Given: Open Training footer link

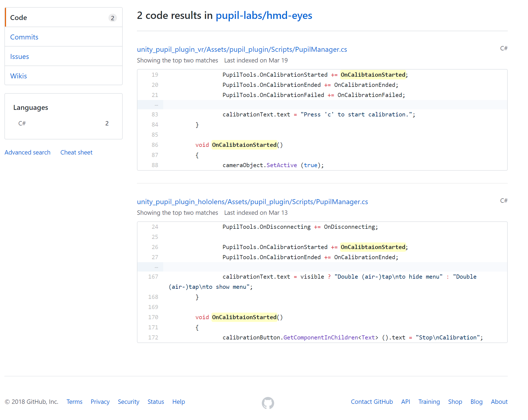Looking at the screenshot, I should coord(429,402).
